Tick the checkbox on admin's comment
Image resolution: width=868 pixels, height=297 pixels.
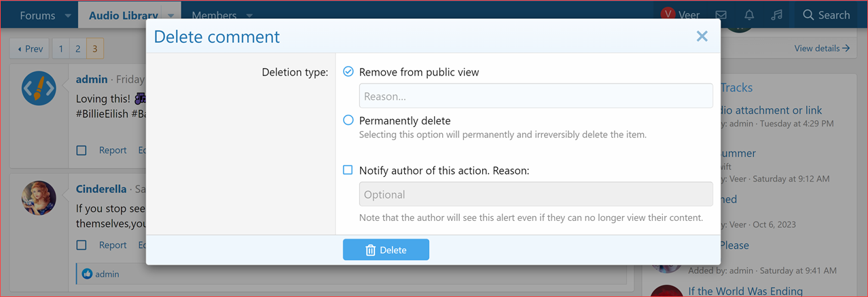coord(82,150)
